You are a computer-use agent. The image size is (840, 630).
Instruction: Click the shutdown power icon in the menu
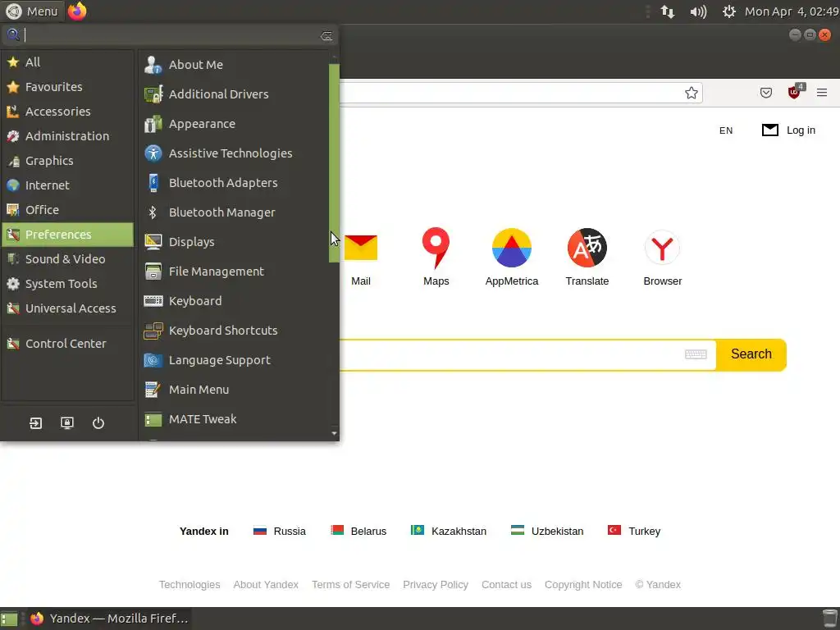tap(98, 423)
